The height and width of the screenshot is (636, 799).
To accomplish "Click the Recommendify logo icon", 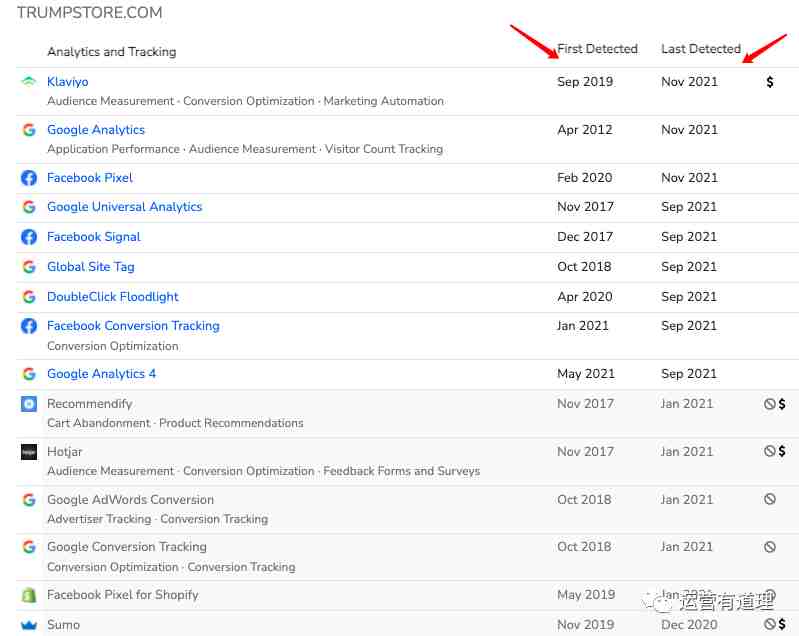I will coord(29,404).
